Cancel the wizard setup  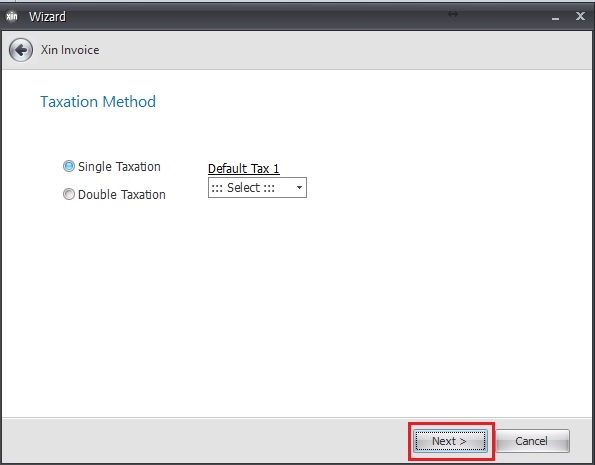coord(532,441)
